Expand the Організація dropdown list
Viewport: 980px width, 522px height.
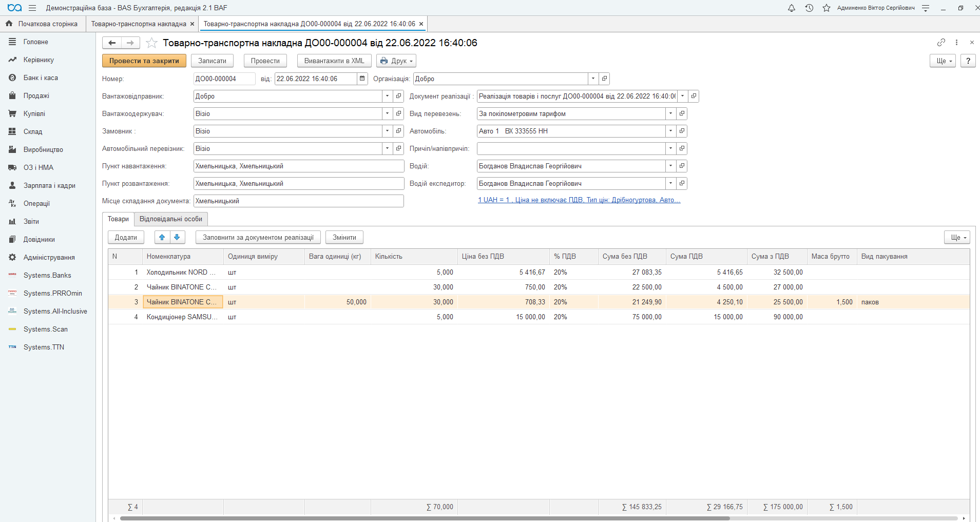point(593,79)
